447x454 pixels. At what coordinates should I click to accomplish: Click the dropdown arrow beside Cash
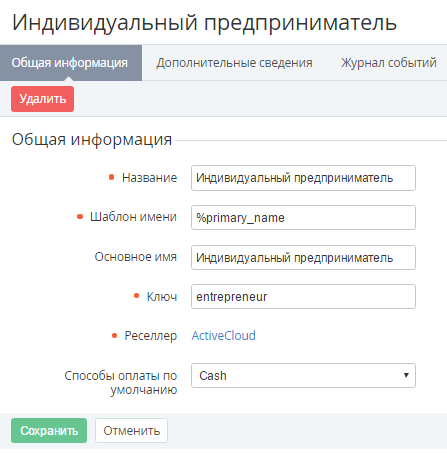pyautogui.click(x=406, y=375)
